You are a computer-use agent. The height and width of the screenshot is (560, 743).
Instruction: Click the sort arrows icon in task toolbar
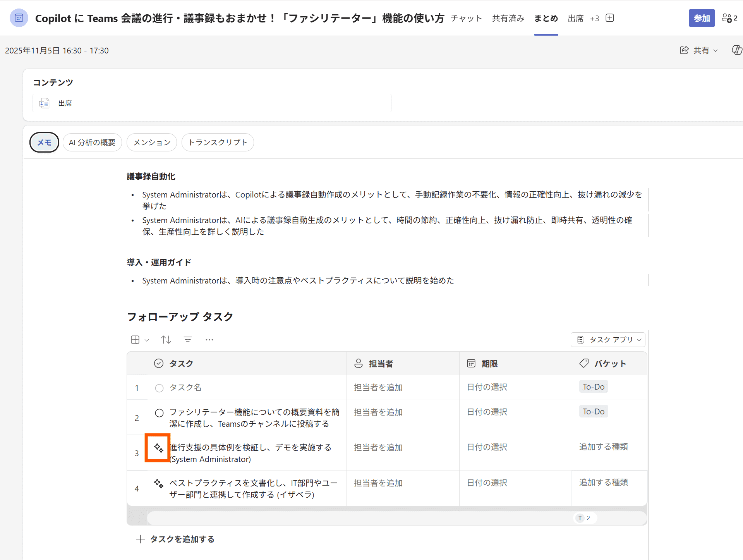tap(166, 340)
